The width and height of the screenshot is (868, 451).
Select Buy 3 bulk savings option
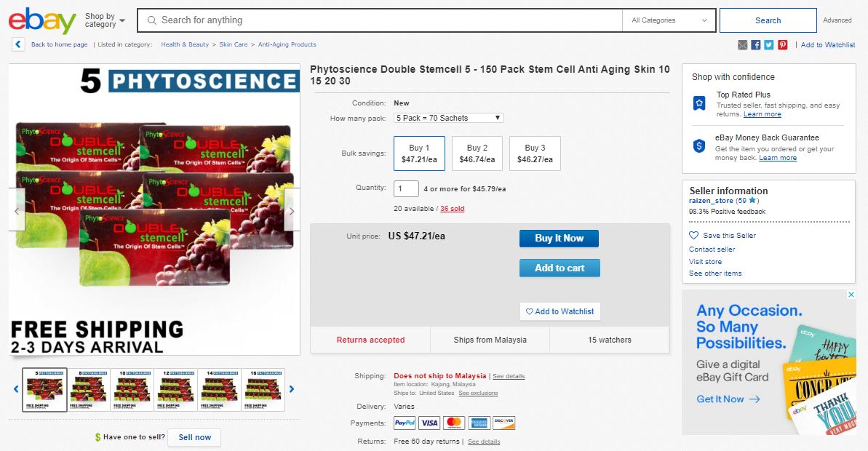click(535, 153)
